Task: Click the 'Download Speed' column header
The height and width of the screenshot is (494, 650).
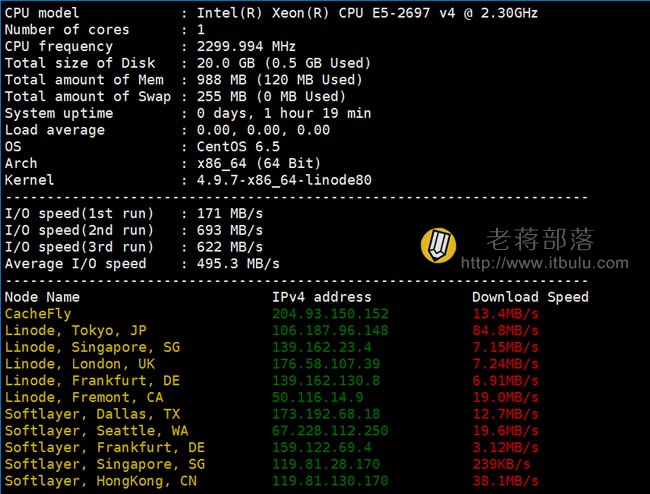Action: pyautogui.click(x=530, y=297)
